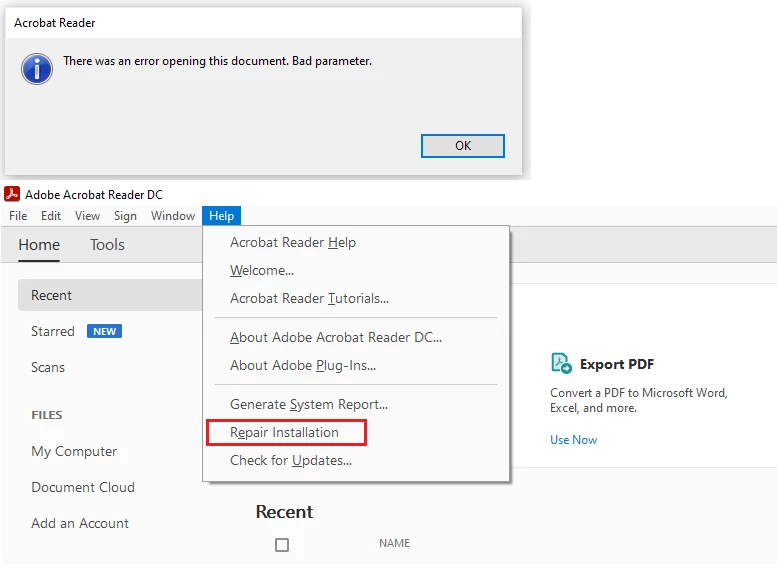Browse My Computer files
This screenshot has width=777, height=570.
pyautogui.click(x=74, y=452)
